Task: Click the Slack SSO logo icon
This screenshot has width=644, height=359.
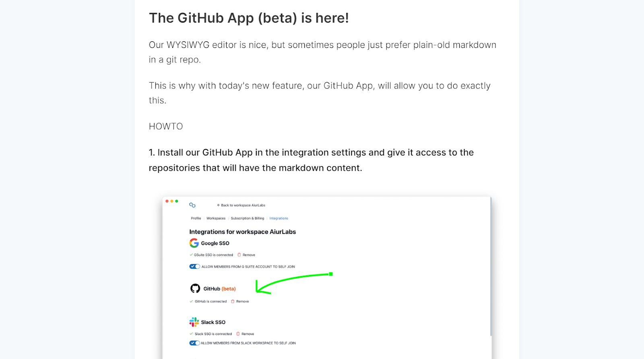Action: tap(194, 322)
